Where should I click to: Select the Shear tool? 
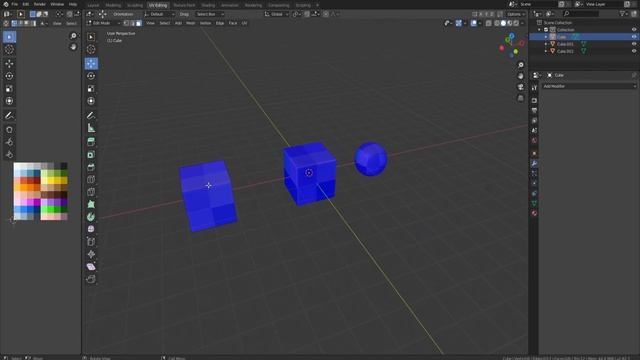pyautogui.click(x=91, y=267)
